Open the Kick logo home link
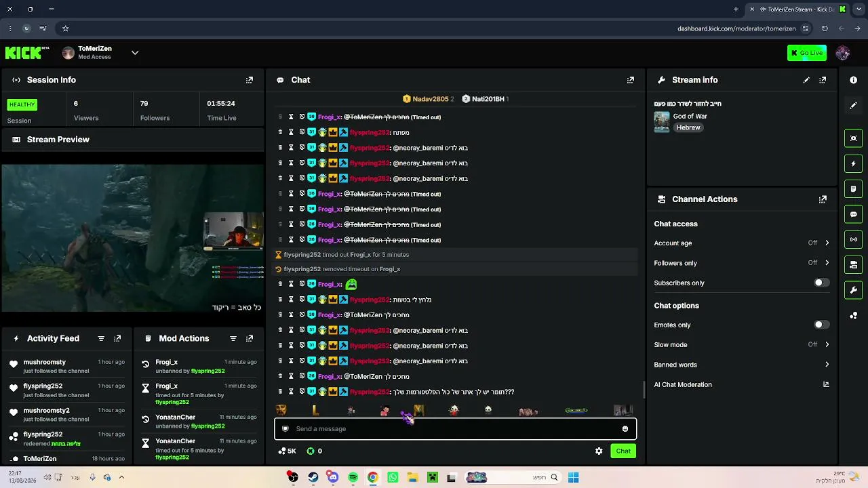 pyautogui.click(x=27, y=53)
